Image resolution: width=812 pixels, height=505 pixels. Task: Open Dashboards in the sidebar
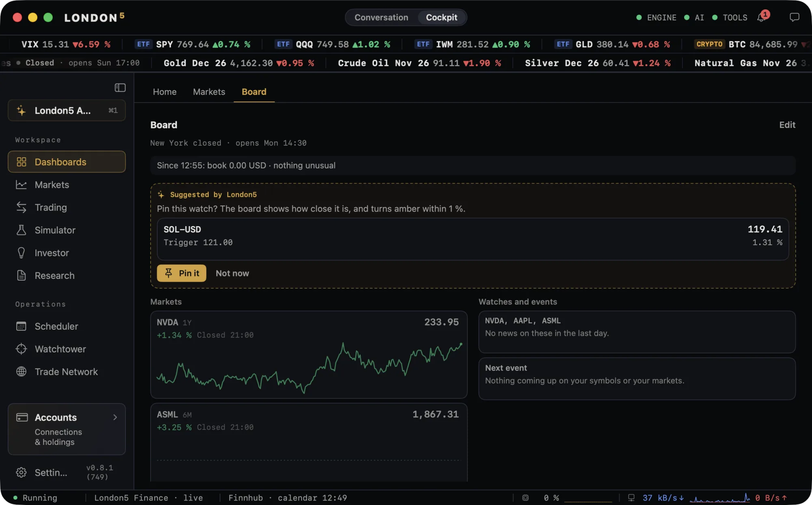pyautogui.click(x=67, y=162)
